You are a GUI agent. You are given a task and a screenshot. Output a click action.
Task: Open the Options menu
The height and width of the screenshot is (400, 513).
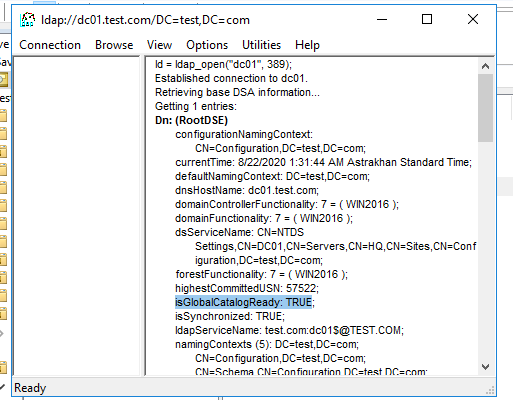(207, 45)
